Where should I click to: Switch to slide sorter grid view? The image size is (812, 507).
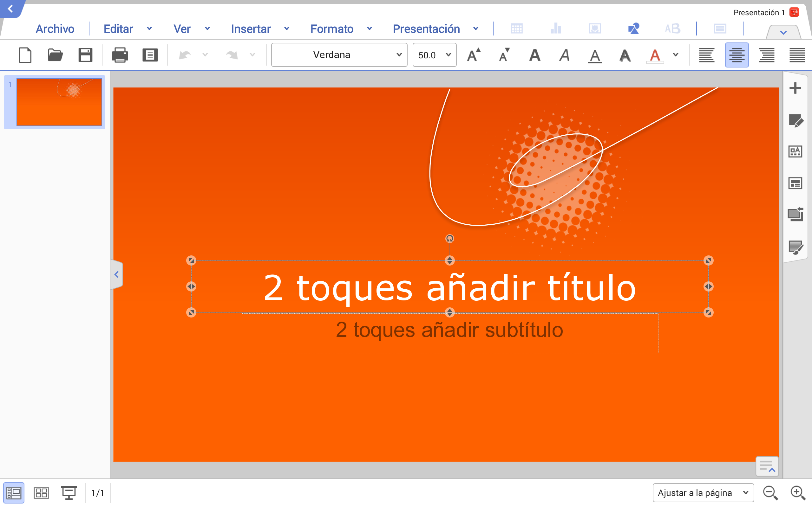tap(41, 492)
